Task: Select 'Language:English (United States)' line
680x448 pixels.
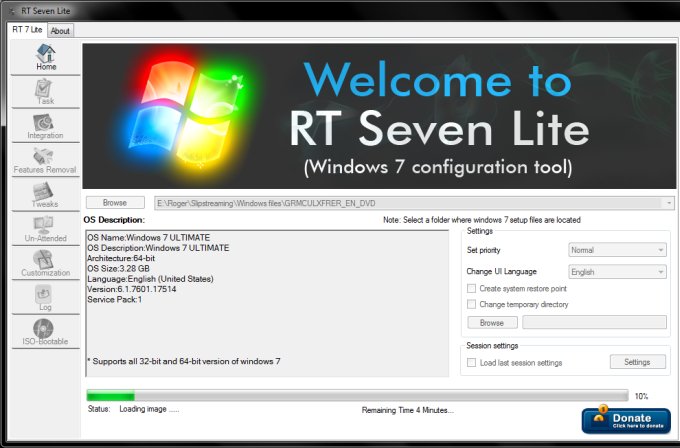Action: pos(150,278)
